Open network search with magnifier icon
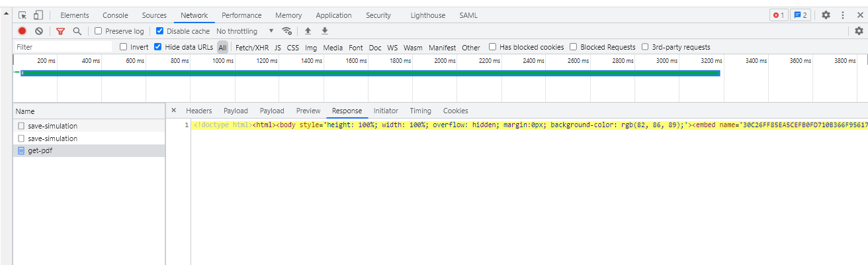 click(77, 31)
